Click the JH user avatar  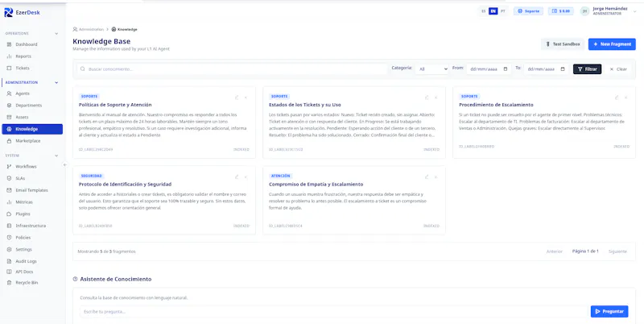tap(585, 11)
